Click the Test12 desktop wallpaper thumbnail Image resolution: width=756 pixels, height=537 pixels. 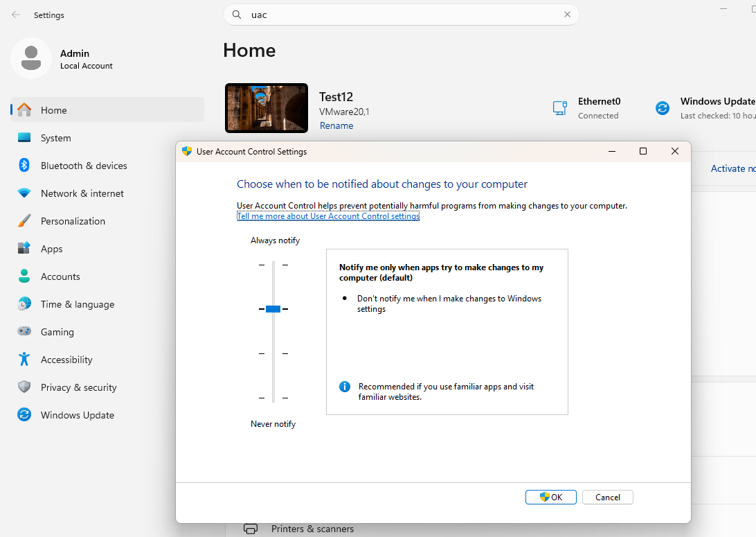(x=267, y=107)
